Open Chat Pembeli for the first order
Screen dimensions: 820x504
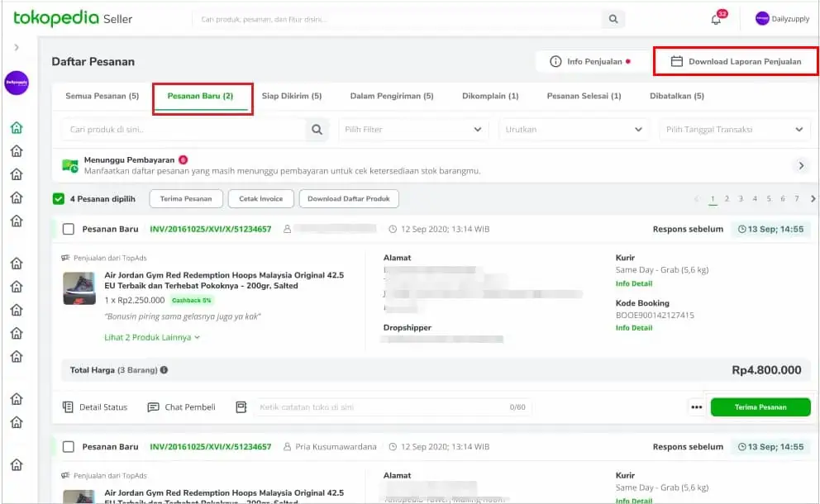tap(182, 407)
